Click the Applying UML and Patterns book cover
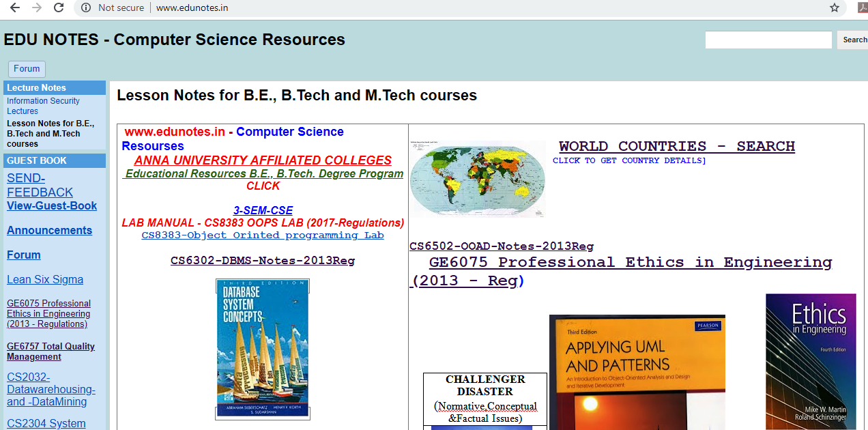This screenshot has width=868, height=430. pyautogui.click(x=637, y=372)
